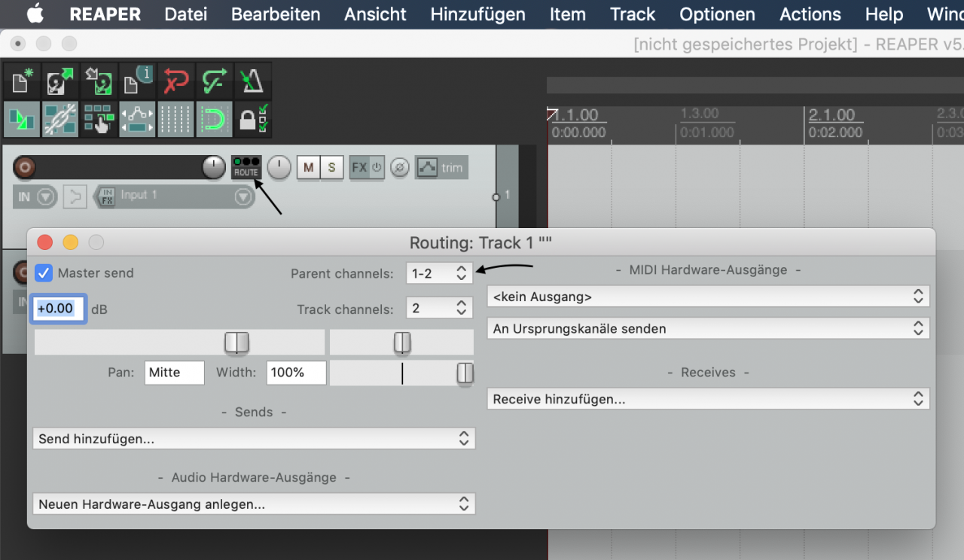Image resolution: width=964 pixels, height=560 pixels.
Task: Open the Apple menu
Action: (x=35, y=14)
